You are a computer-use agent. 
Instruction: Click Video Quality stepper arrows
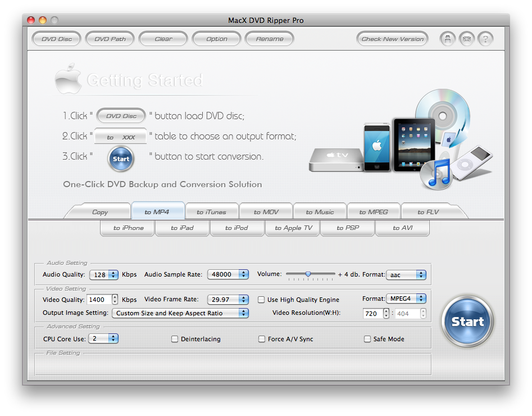pos(115,299)
